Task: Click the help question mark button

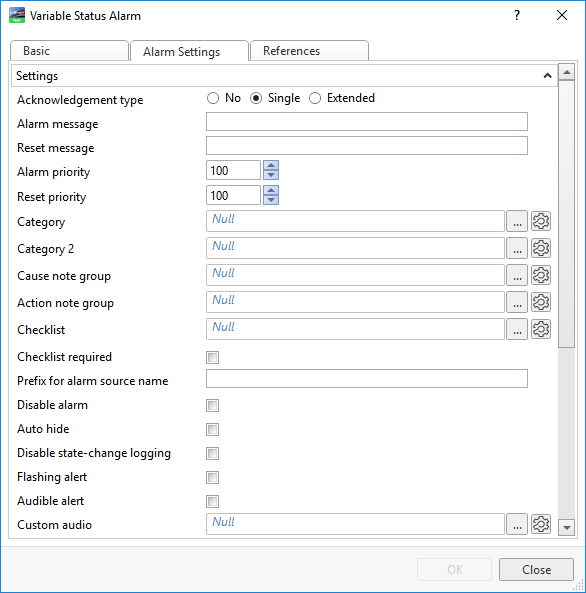Action: tap(517, 16)
